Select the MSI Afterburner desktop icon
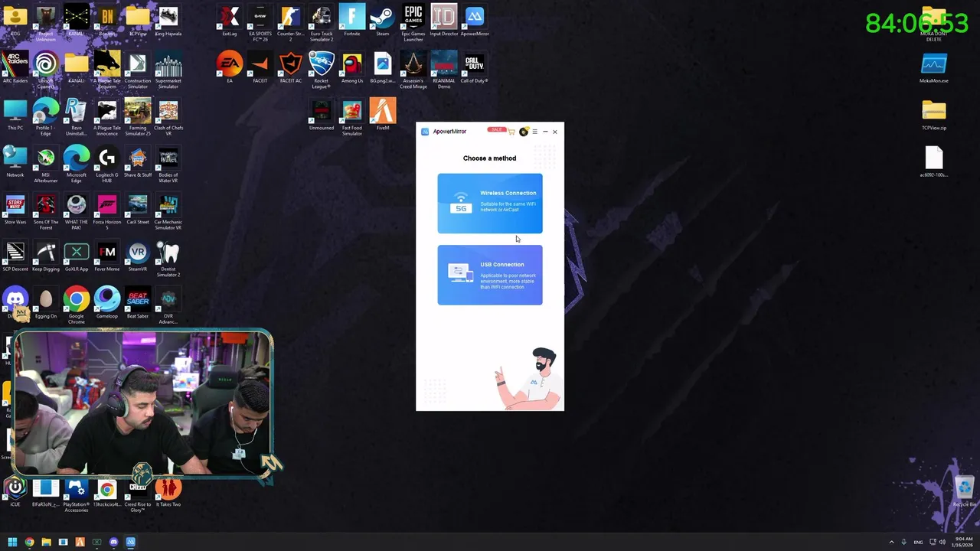980x551 pixels. tap(46, 165)
